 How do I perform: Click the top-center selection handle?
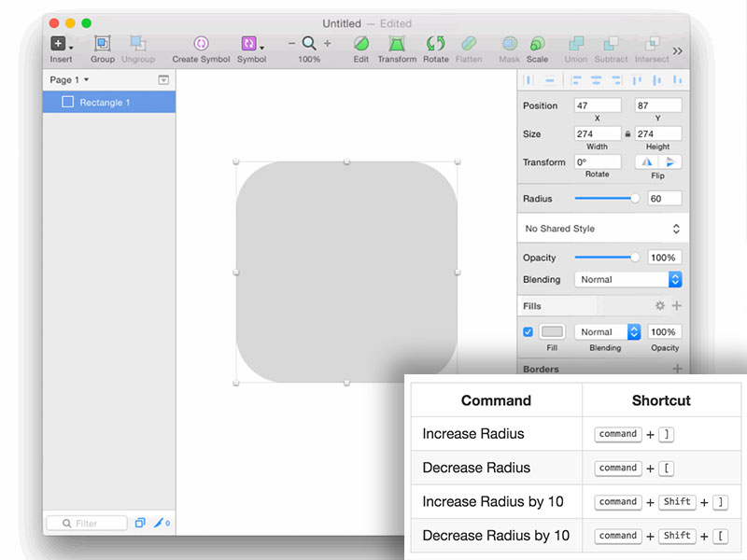346,161
